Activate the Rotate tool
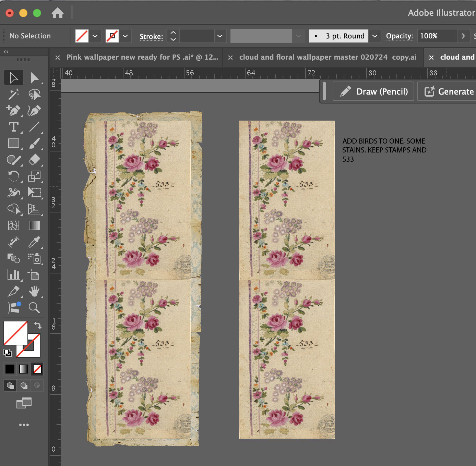This screenshot has height=466, width=476. (14, 176)
